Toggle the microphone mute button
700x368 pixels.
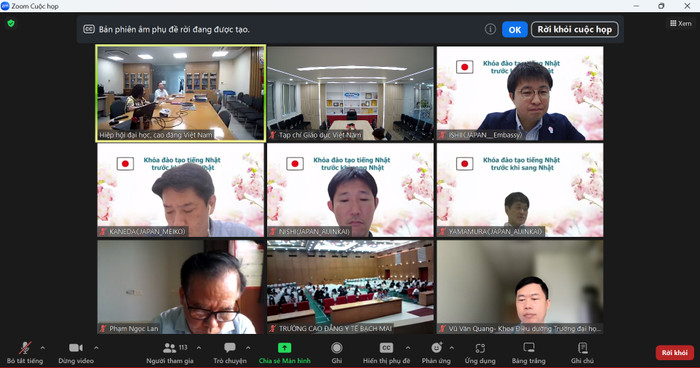click(x=25, y=348)
